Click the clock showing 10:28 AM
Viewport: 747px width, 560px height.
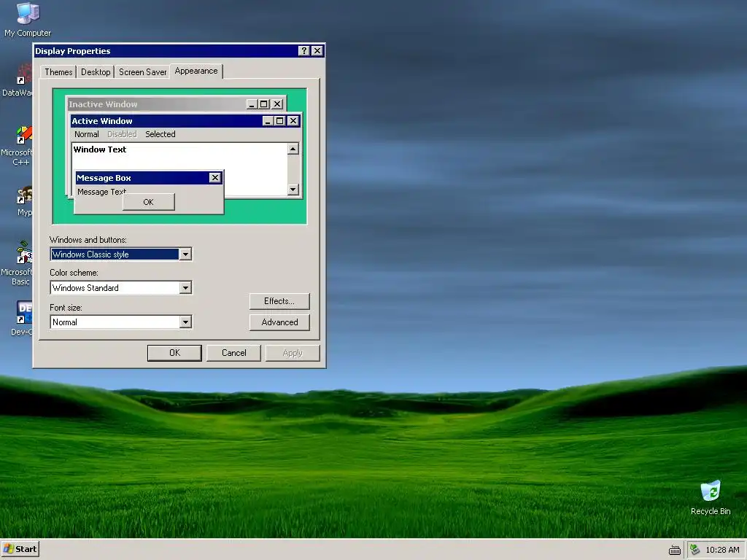(722, 550)
